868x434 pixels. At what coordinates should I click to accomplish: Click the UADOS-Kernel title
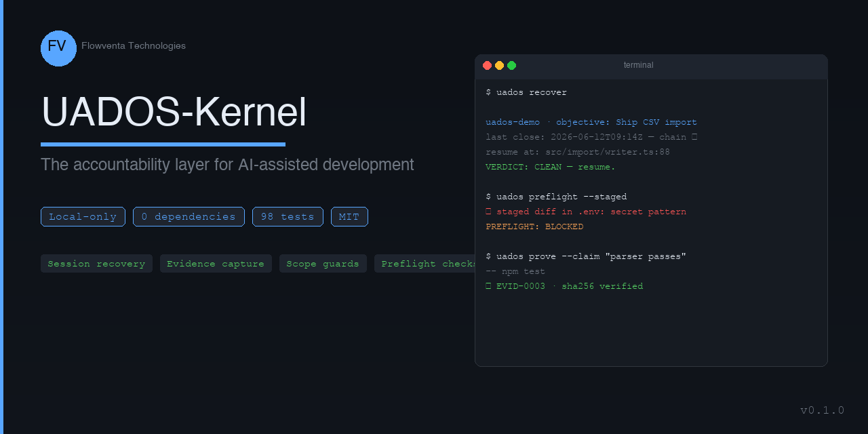[174, 112]
